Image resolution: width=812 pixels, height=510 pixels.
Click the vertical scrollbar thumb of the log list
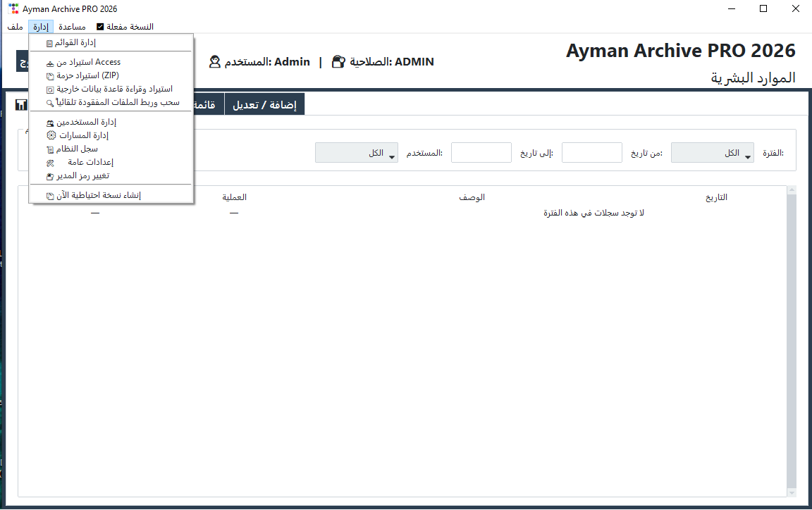click(792, 342)
